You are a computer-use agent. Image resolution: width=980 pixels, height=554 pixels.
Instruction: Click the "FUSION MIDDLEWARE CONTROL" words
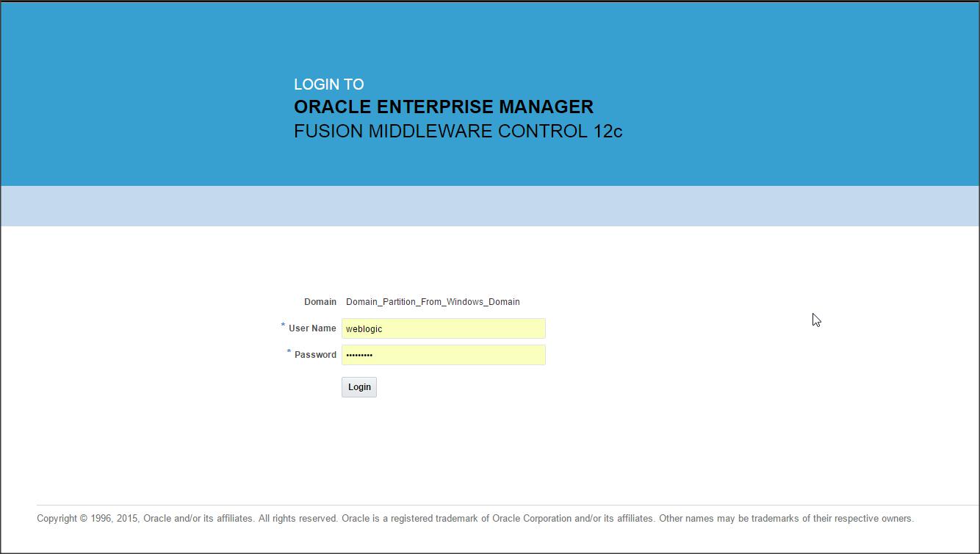click(441, 132)
